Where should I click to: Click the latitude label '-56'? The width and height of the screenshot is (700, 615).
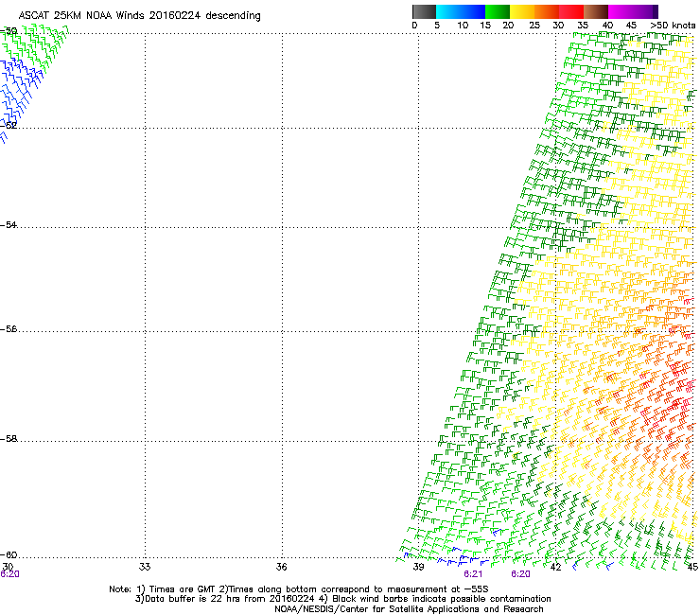point(9,329)
